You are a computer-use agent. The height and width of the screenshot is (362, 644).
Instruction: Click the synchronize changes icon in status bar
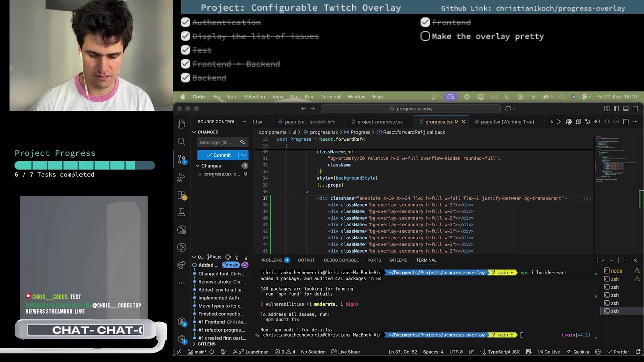pyautogui.click(x=211, y=352)
